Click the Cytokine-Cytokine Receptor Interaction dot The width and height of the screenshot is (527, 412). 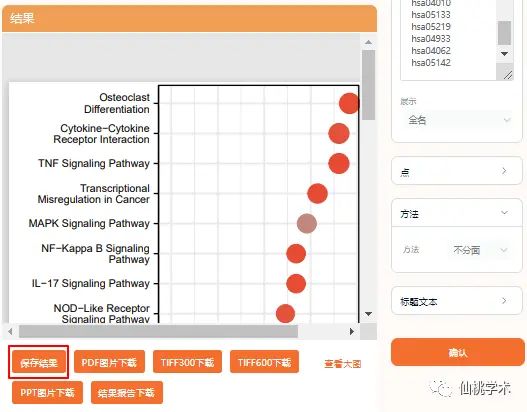[x=339, y=133]
